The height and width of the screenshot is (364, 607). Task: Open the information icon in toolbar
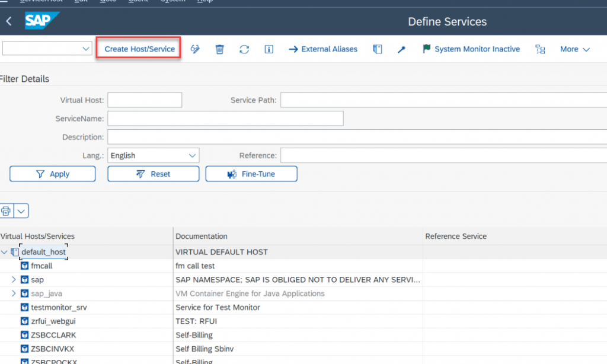click(269, 49)
